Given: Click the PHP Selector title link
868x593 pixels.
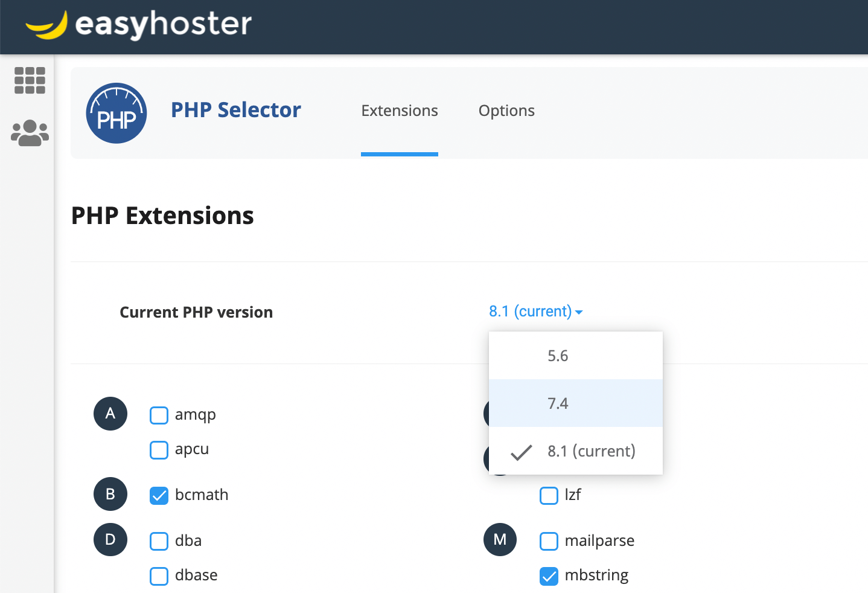Looking at the screenshot, I should pyautogui.click(x=235, y=110).
